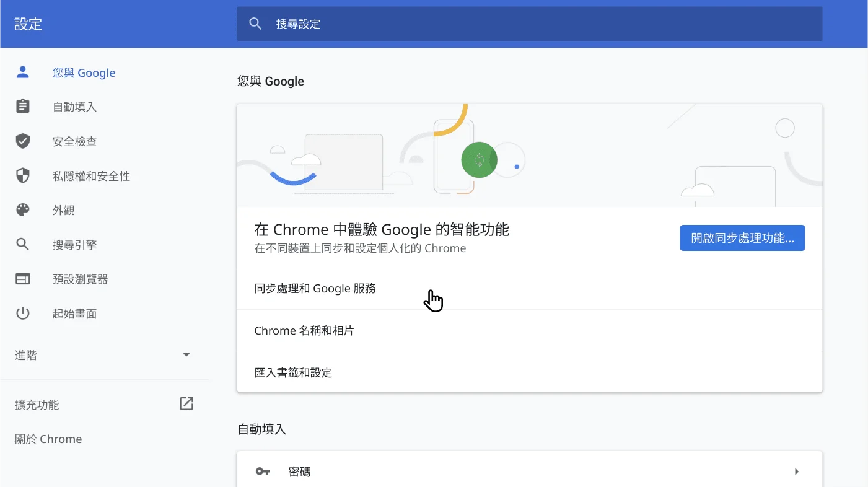Click the 搜尋引擎 magnifier icon
The image size is (868, 487).
coord(23,244)
